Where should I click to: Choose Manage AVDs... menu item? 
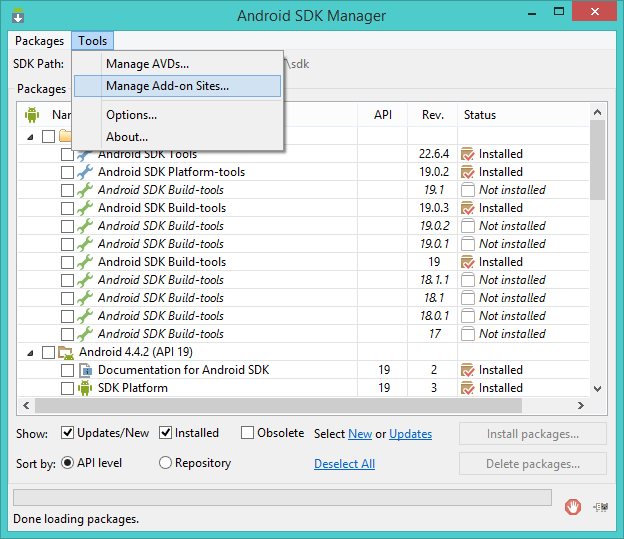pos(177,64)
